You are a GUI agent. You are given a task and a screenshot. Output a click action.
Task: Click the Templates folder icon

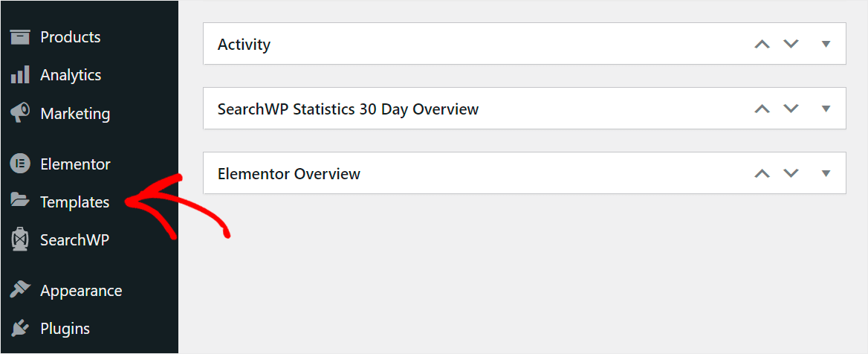(x=20, y=202)
